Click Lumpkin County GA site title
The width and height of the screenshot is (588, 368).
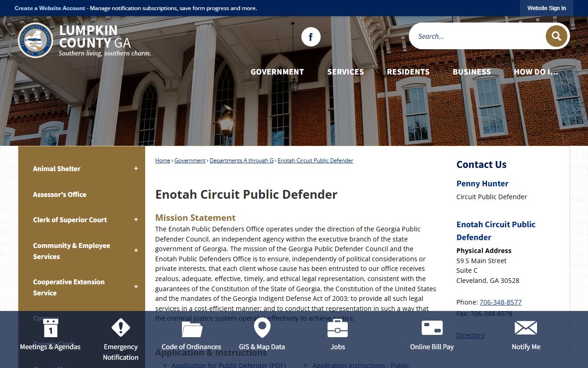click(x=95, y=37)
